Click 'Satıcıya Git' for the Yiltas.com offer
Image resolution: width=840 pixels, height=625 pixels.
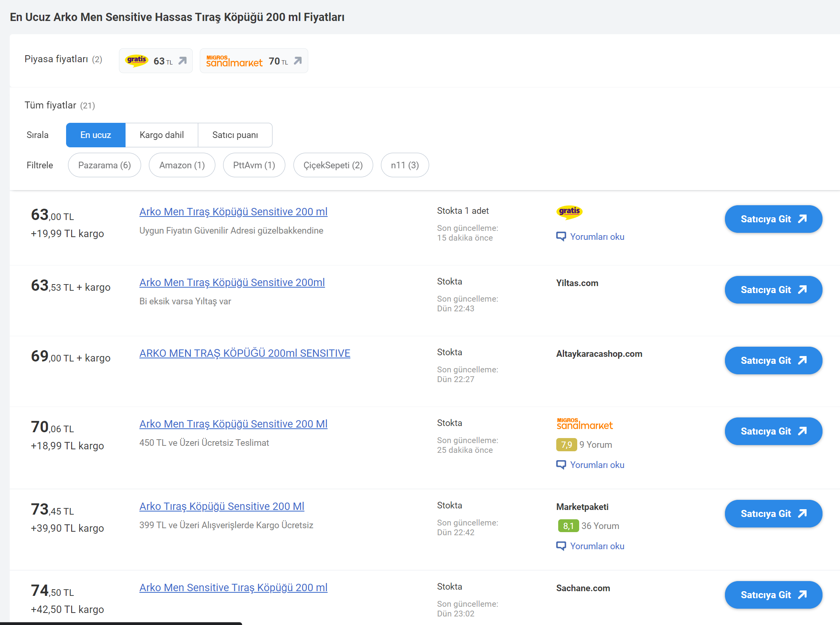coord(774,290)
